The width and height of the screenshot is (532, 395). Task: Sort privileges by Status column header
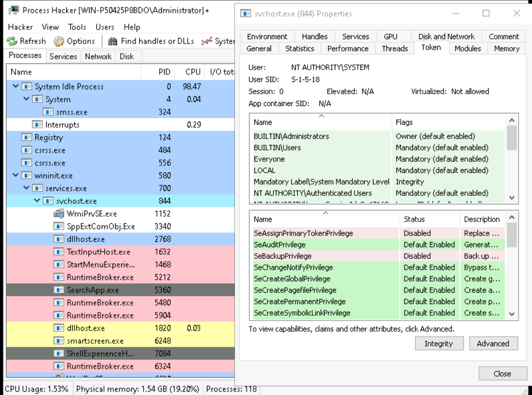(430, 219)
